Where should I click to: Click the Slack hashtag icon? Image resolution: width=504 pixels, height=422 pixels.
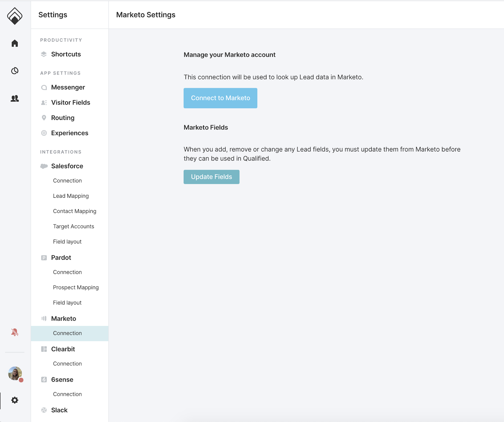(x=44, y=410)
